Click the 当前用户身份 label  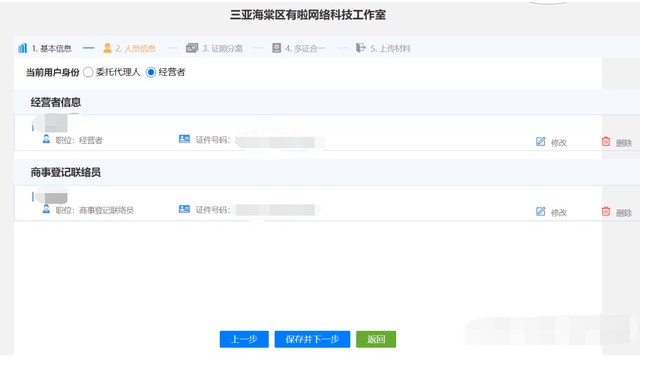[x=52, y=72]
